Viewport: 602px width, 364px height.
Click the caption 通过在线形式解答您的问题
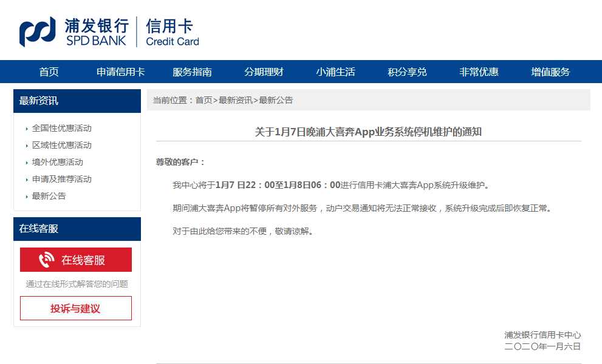(x=77, y=284)
